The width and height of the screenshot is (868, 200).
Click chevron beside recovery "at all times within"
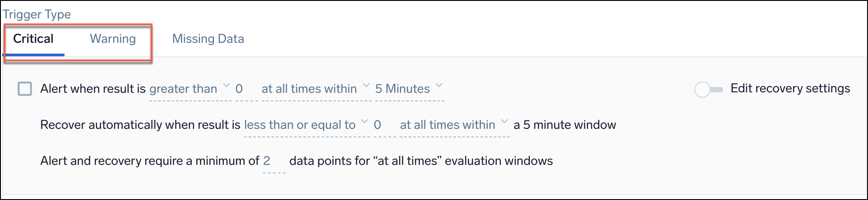pos(504,122)
